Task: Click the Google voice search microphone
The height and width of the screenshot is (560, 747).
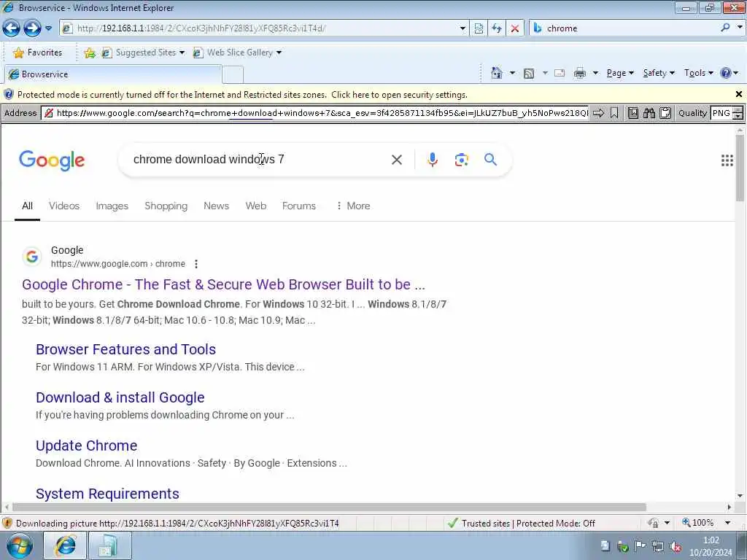Action: pyautogui.click(x=433, y=160)
